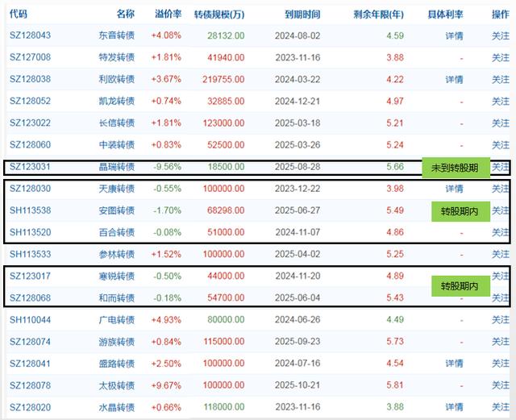Open bond code SZ128038

pos(31,79)
